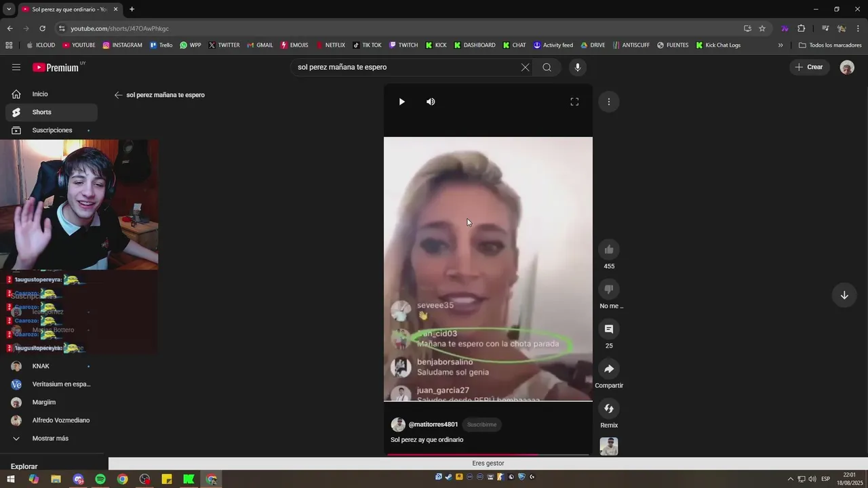This screenshot has width=868, height=488.
Task: Reload the browser page
Action: click(42, 28)
